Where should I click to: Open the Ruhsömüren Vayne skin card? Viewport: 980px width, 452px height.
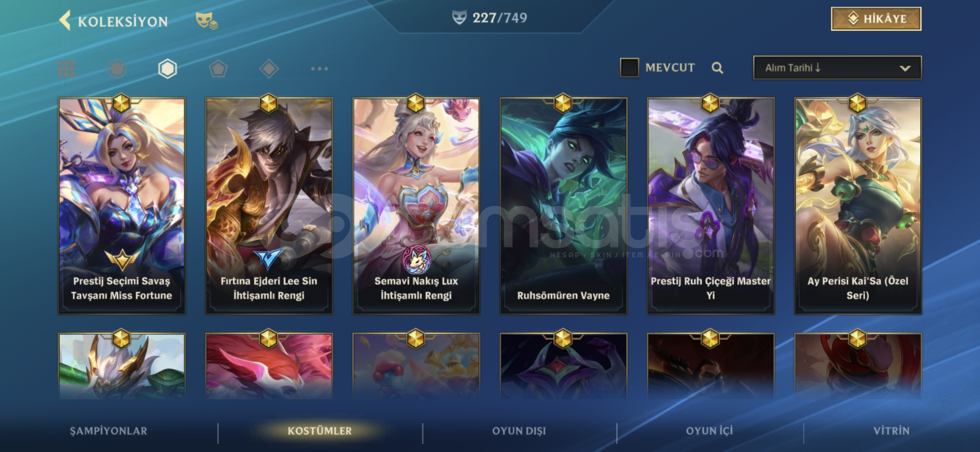(563, 205)
